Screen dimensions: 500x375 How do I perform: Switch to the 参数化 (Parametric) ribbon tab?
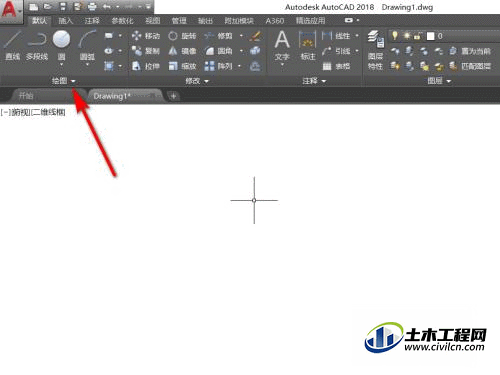[122, 21]
